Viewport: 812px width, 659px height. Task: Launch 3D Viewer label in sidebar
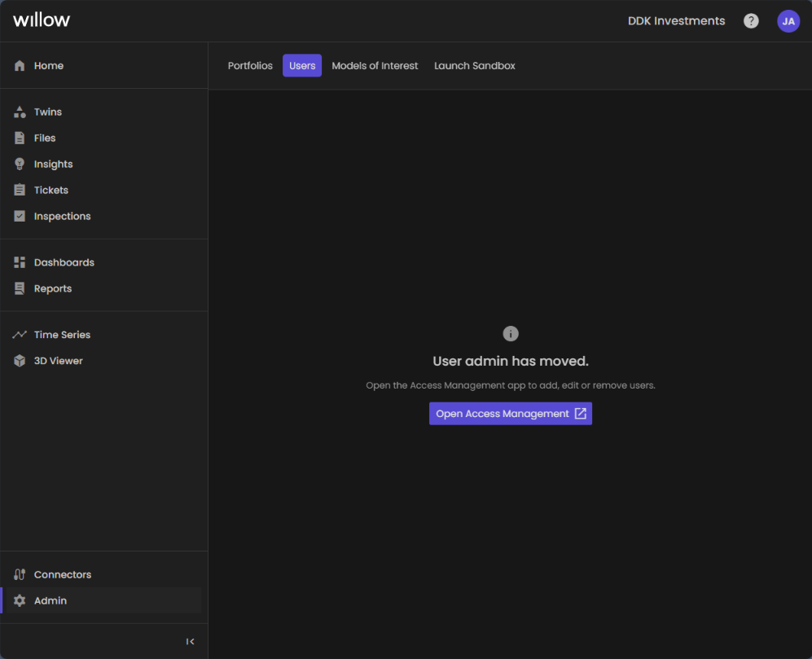(58, 361)
